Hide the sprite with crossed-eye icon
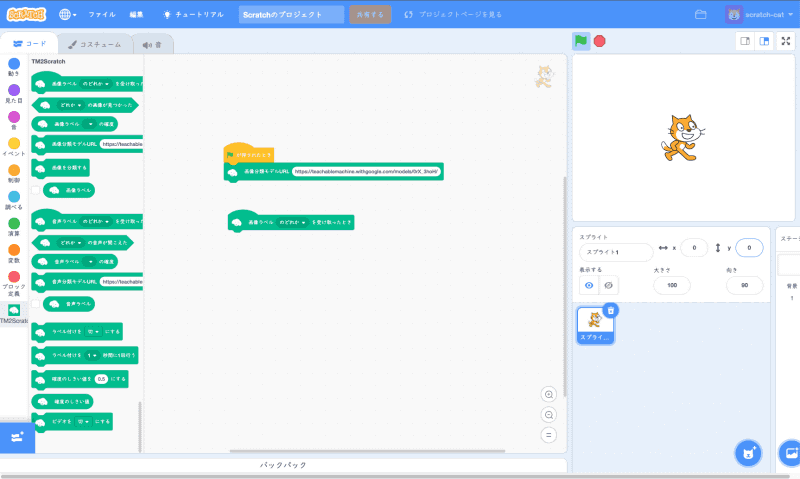The image size is (800, 479). click(x=608, y=285)
